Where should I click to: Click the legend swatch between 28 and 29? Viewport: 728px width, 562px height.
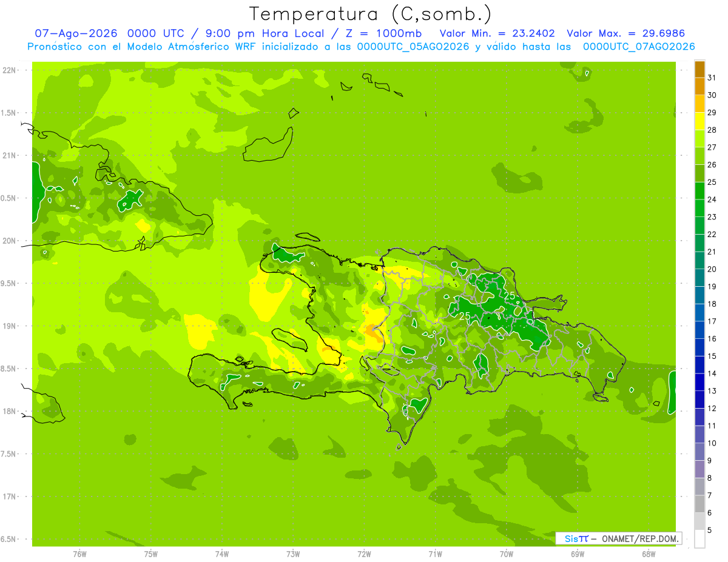pos(699,121)
